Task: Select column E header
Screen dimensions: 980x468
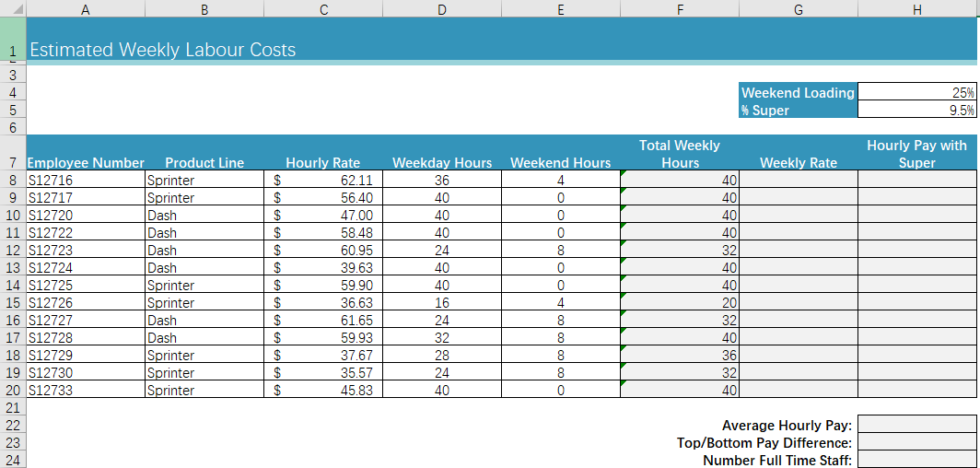Action: pos(561,8)
